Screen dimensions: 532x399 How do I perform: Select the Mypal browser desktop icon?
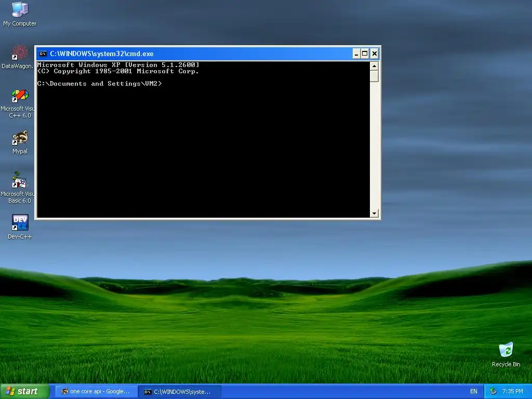click(x=20, y=142)
